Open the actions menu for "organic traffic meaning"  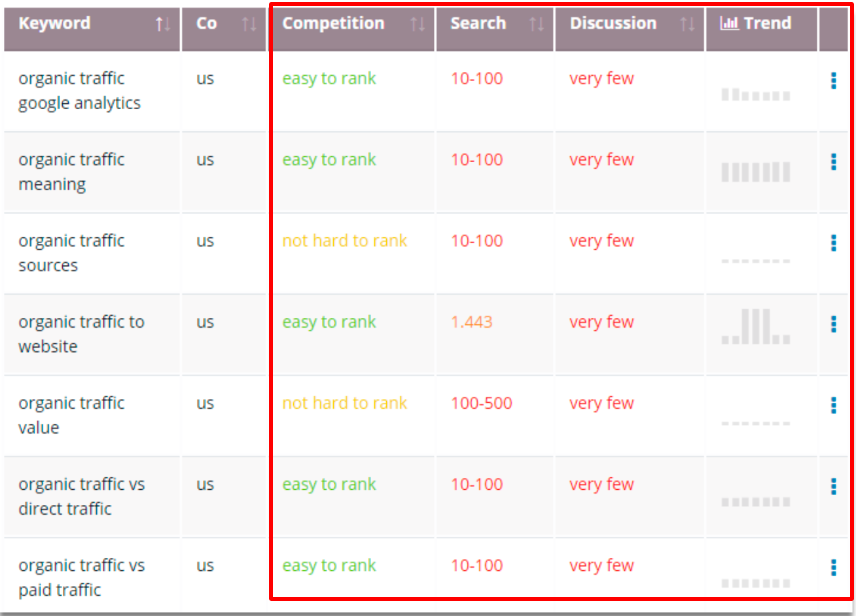(834, 162)
